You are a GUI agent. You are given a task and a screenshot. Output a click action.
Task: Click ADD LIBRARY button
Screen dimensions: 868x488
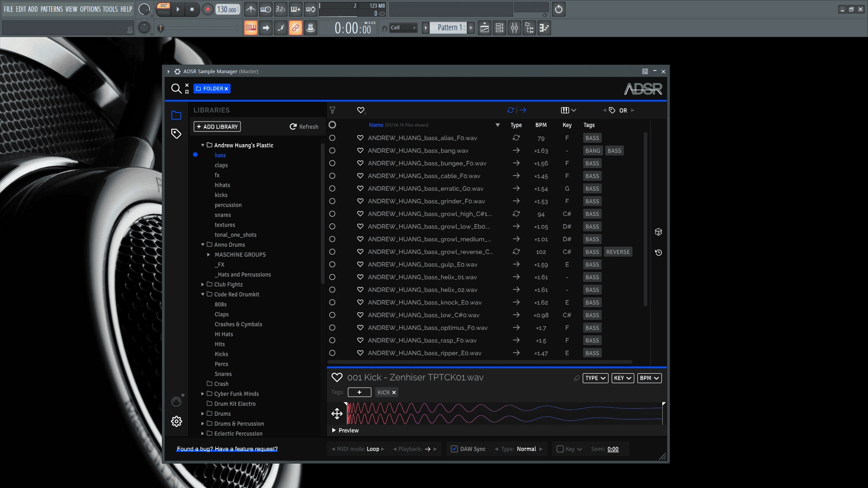217,127
